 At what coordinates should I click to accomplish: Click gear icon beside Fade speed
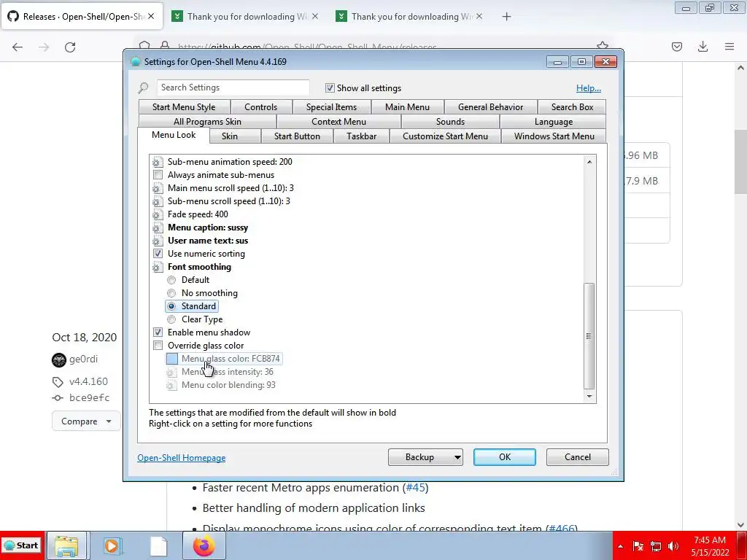(158, 214)
